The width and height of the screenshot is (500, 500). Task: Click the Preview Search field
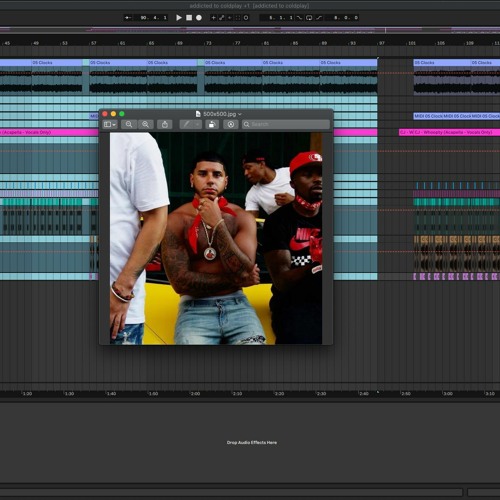(286, 124)
